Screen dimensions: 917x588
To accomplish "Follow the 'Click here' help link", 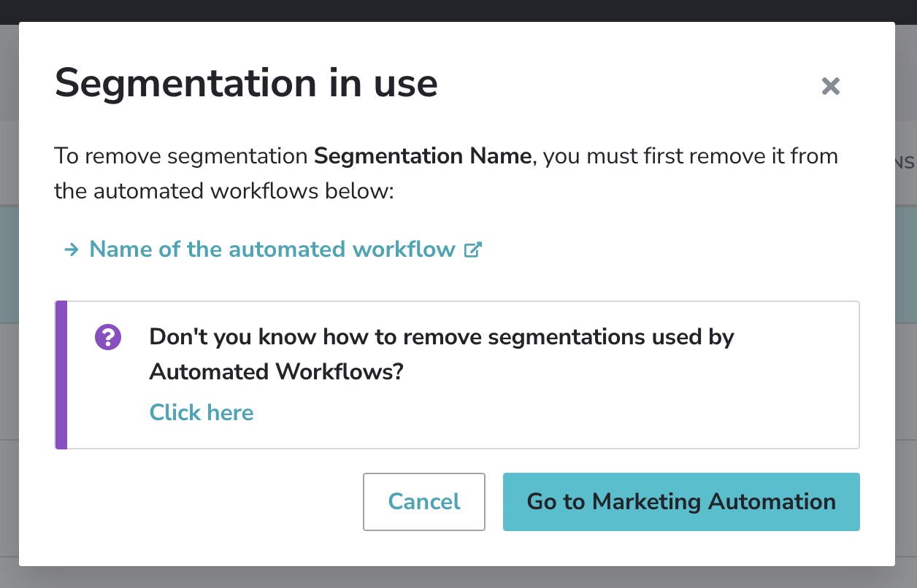I will click(201, 412).
